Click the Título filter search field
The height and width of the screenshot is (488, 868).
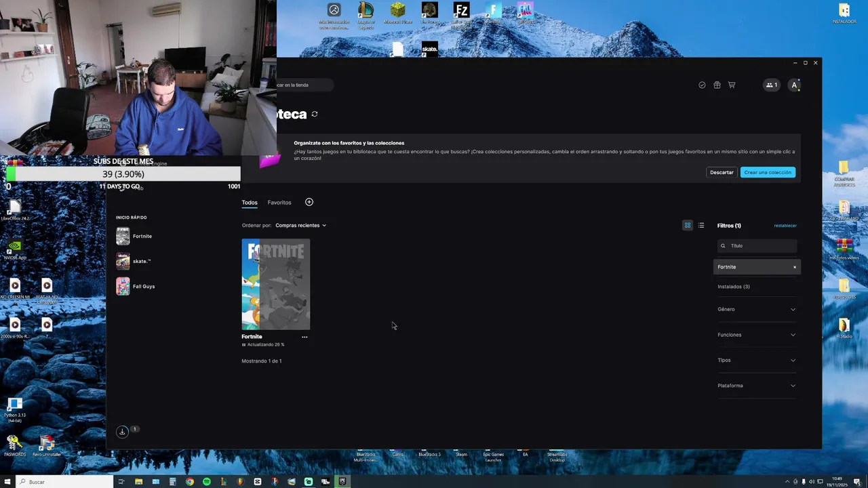pyautogui.click(x=757, y=246)
